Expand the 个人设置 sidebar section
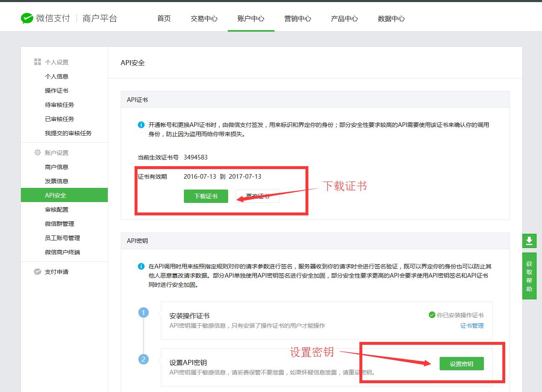The image size is (542, 392). 57,61
